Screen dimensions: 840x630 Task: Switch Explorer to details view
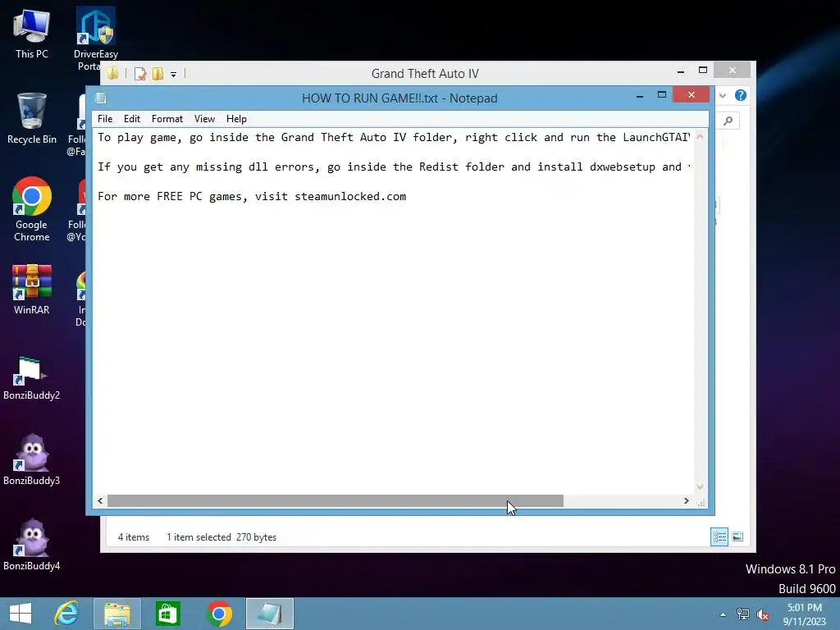719,536
